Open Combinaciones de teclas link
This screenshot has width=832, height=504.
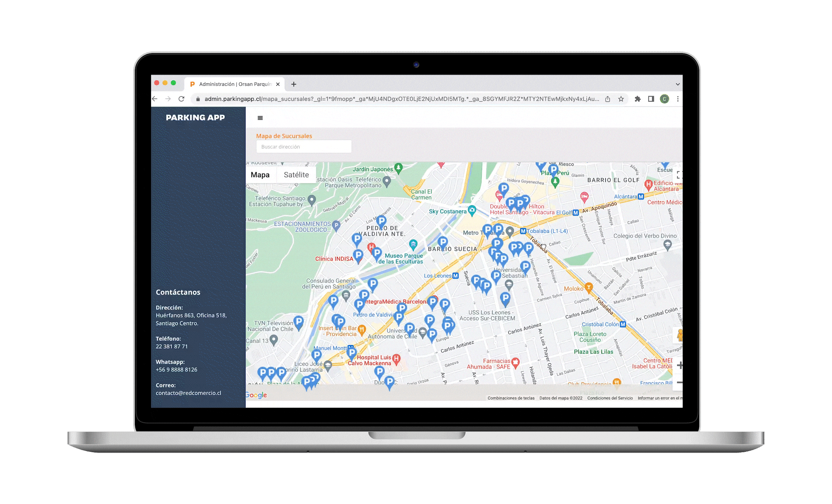click(x=511, y=398)
